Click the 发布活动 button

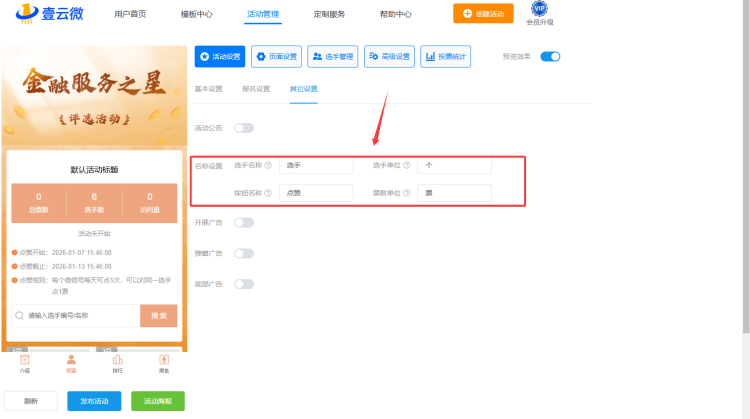pyautogui.click(x=94, y=401)
